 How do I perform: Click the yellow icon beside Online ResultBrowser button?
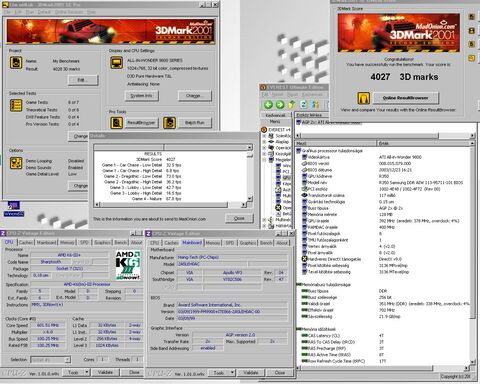point(363,98)
